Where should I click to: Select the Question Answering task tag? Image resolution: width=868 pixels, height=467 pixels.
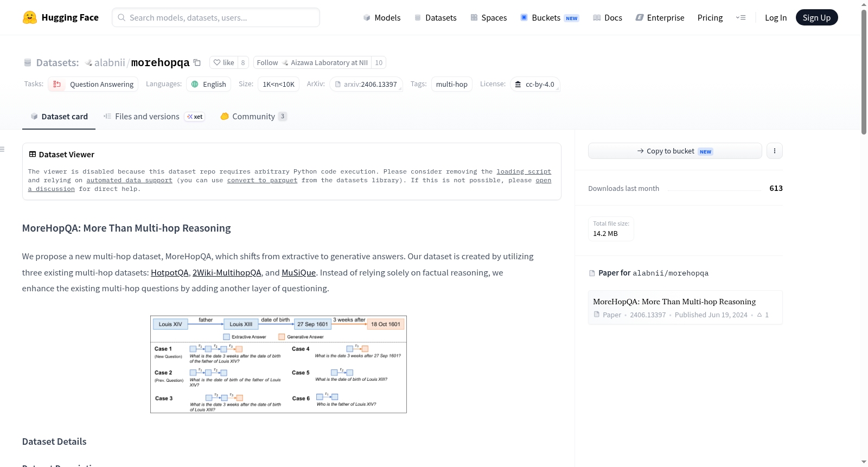[x=93, y=84]
